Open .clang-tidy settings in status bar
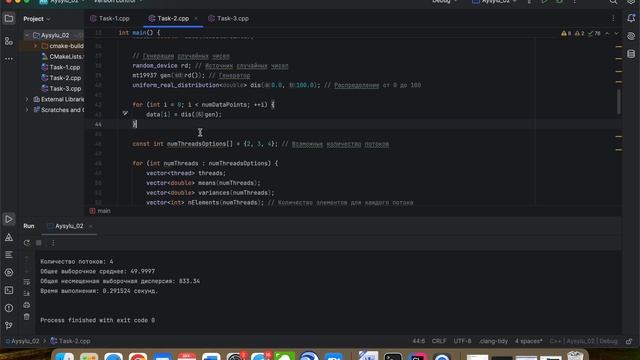 (x=493, y=341)
